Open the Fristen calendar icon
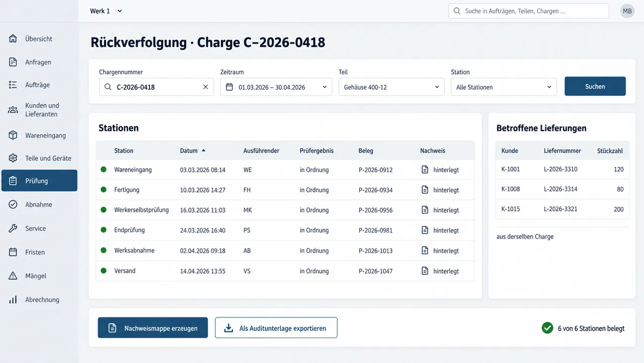This screenshot has width=644, height=363. 13,252
